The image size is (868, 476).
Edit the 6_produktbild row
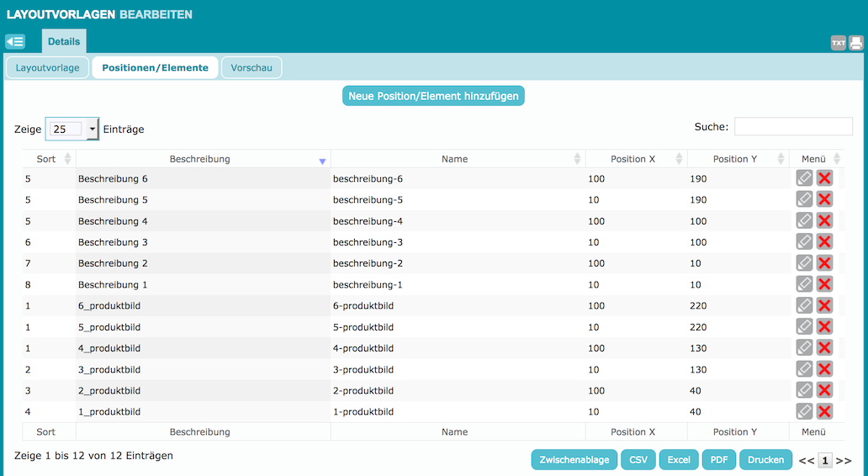point(805,305)
